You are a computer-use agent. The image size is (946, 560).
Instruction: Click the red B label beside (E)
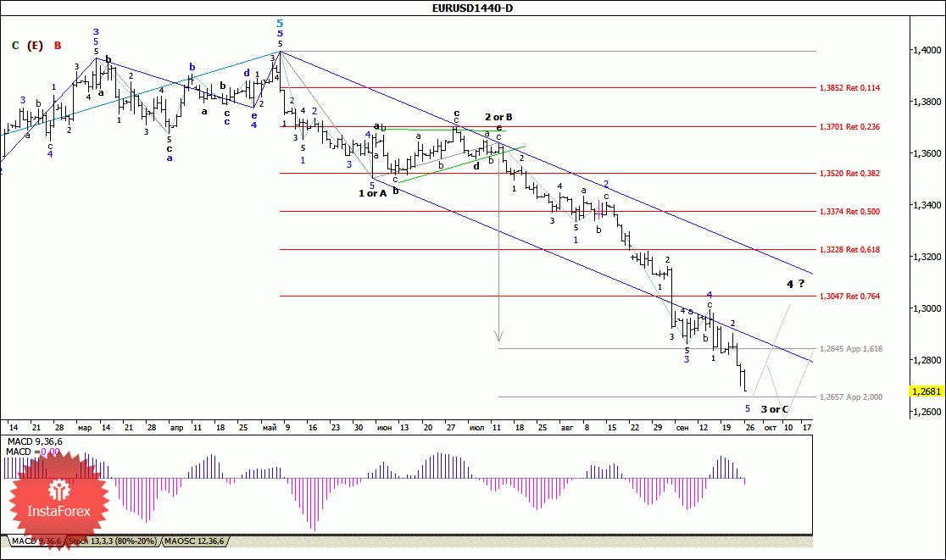(x=58, y=46)
